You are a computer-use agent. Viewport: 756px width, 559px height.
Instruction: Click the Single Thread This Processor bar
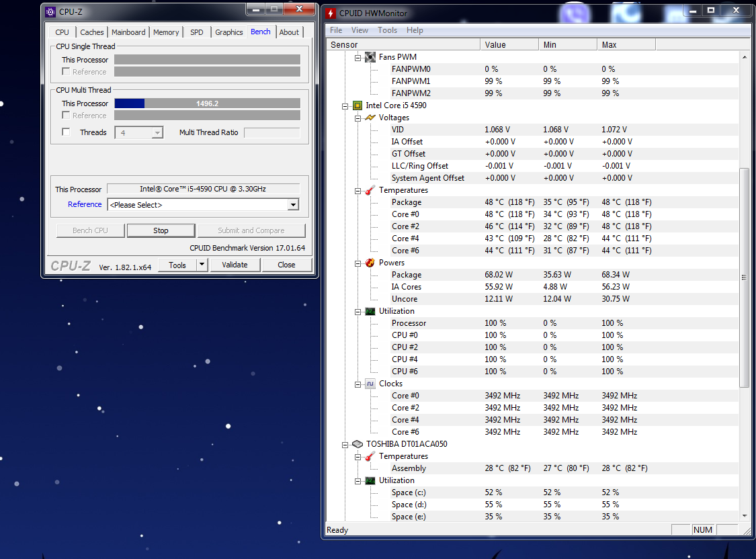[x=208, y=60]
